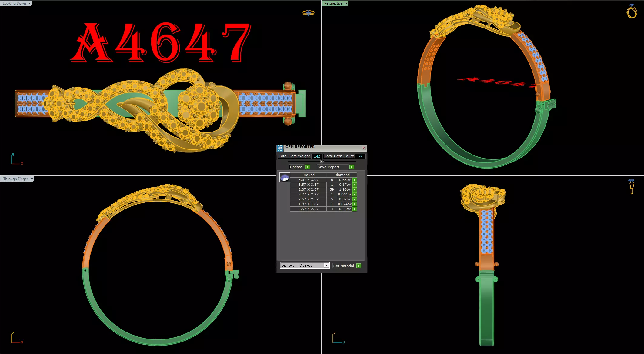Click the Update button
The width and height of the screenshot is (644, 354).
[x=297, y=167]
